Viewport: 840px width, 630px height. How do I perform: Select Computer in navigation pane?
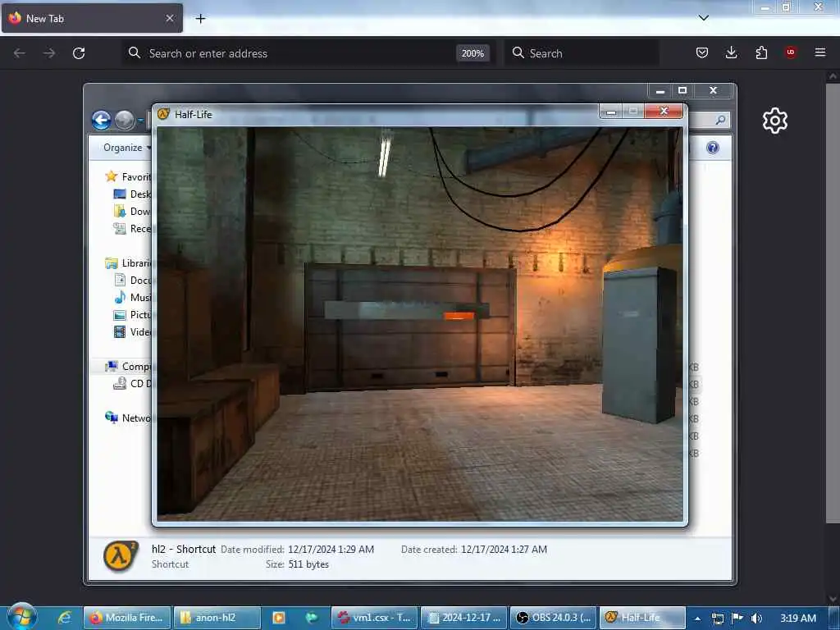[x=128, y=367]
